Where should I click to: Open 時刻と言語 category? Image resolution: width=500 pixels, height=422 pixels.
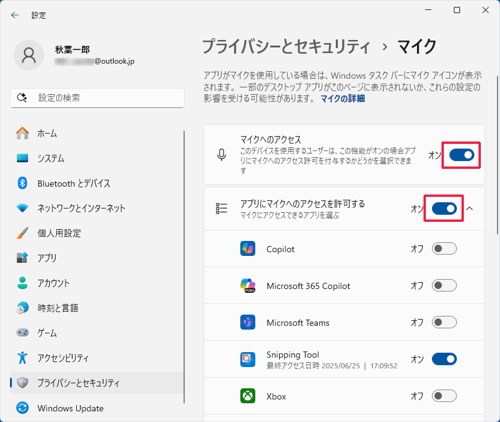(x=97, y=308)
